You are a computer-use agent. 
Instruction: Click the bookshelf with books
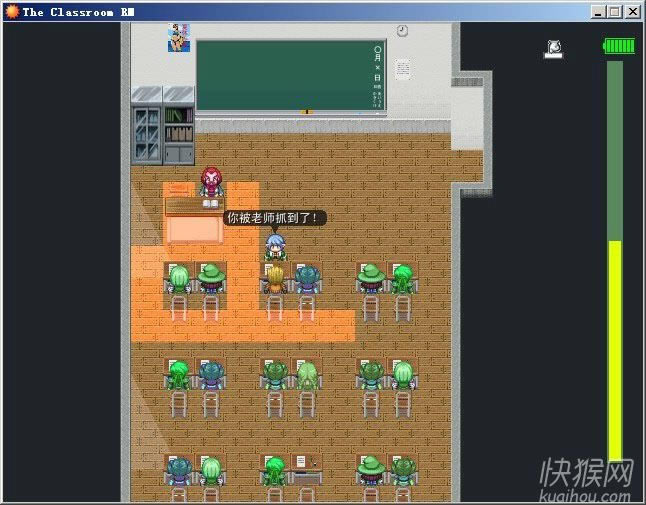(x=179, y=132)
